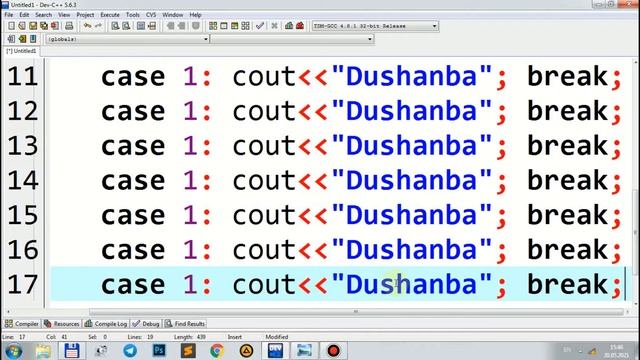Image resolution: width=640 pixels, height=360 pixels.
Task: Compile the program with the grid icon
Action: point(213,26)
